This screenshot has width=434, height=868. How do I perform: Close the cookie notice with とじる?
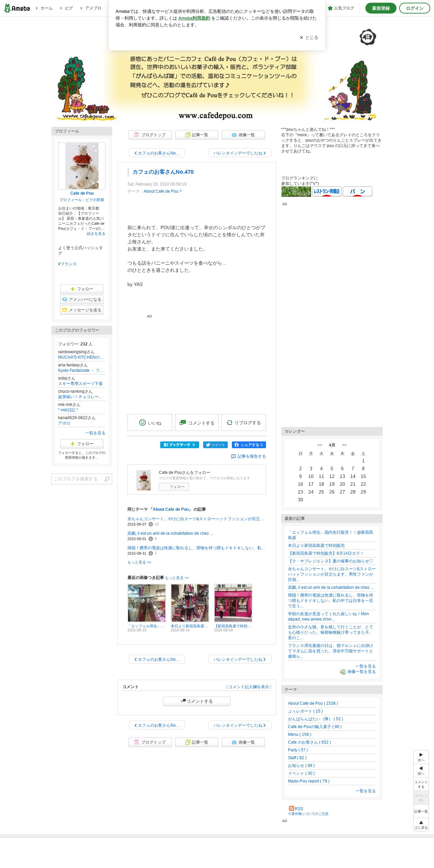[x=309, y=38]
